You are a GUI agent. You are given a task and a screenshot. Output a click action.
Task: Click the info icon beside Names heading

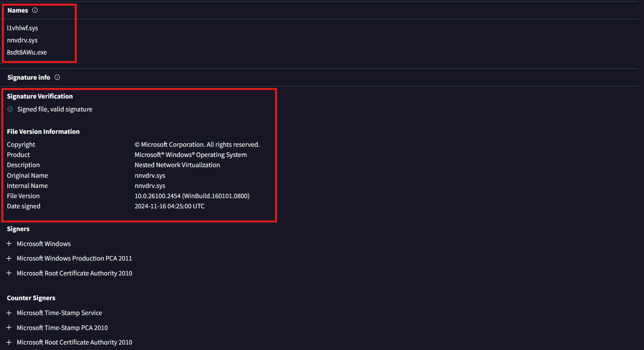tap(35, 10)
